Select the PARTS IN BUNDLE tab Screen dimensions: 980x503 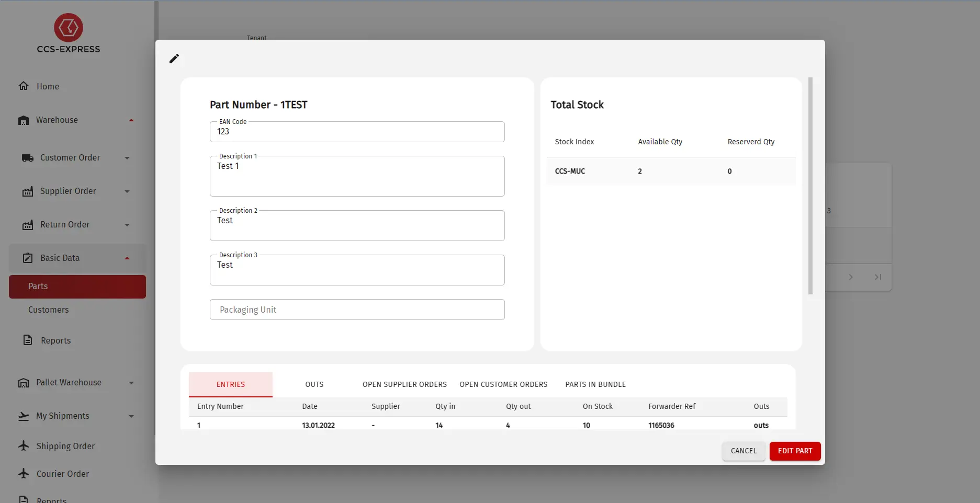595,384
